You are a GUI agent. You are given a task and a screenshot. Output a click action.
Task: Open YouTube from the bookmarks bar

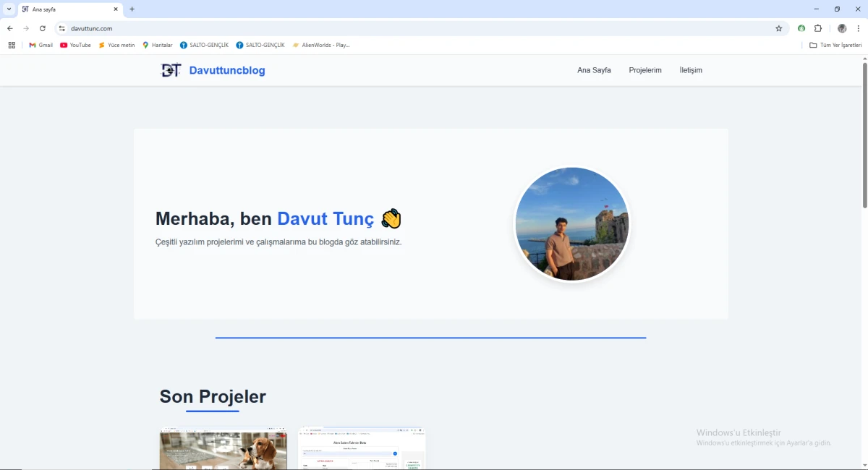tap(75, 45)
